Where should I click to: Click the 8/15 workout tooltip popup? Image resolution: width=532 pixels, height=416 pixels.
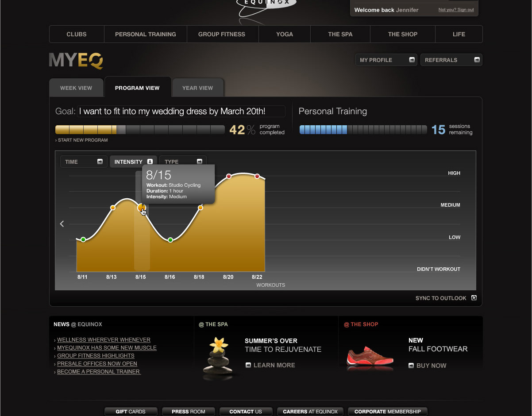point(178,184)
